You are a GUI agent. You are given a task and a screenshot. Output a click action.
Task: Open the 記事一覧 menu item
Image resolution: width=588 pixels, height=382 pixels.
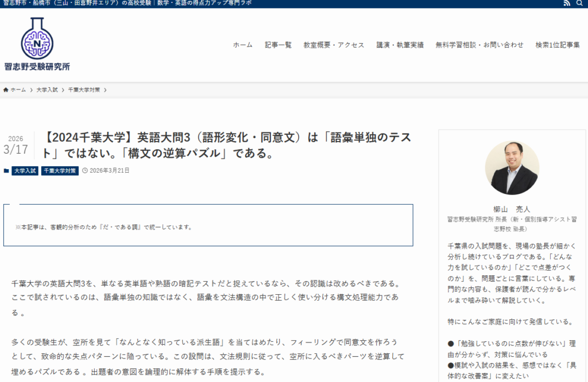(x=278, y=45)
